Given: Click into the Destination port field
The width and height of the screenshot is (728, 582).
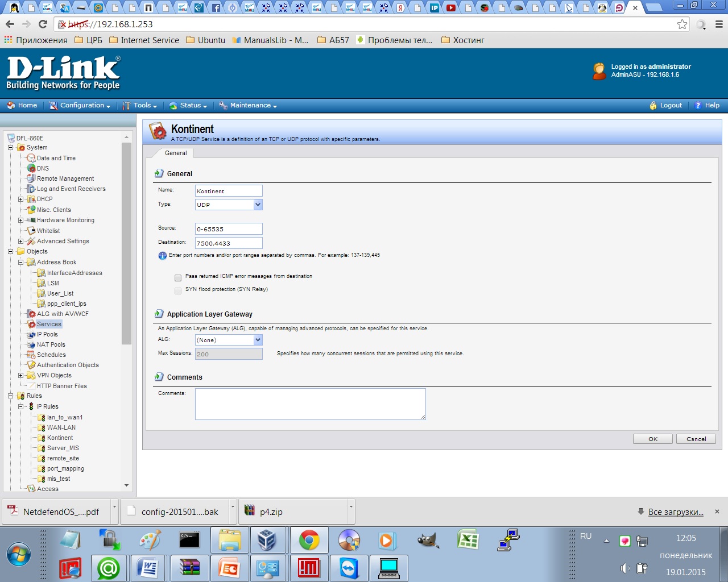Looking at the screenshot, I should 228,243.
